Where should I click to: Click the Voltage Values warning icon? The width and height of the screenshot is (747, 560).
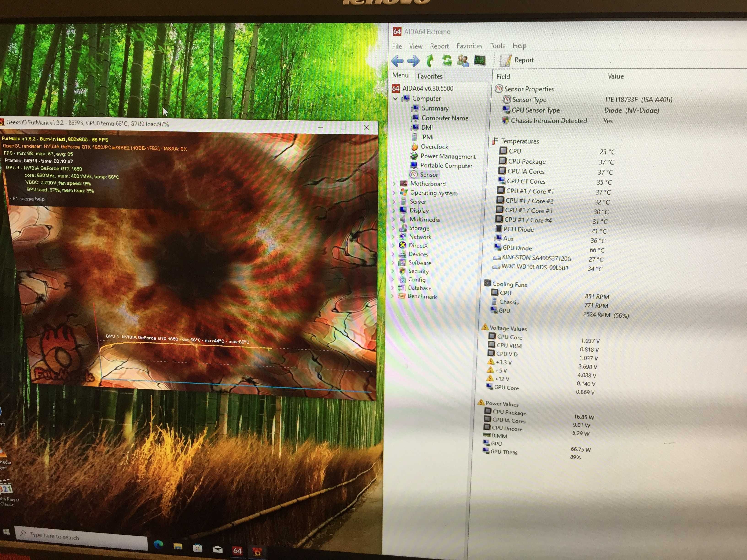[484, 327]
